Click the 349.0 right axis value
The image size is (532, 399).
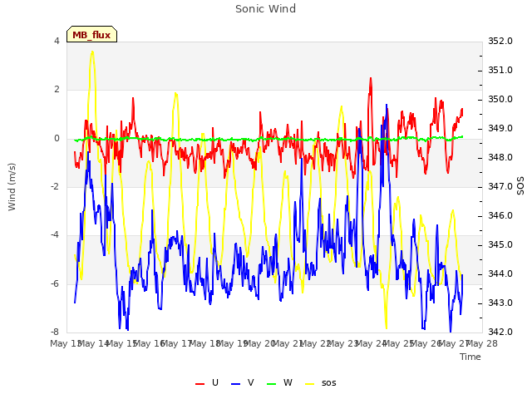pos(500,128)
